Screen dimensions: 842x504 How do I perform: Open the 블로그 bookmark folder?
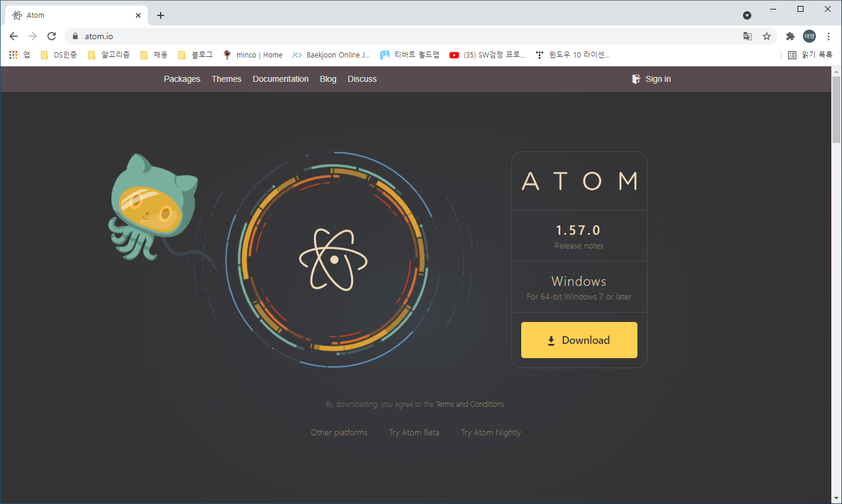196,55
